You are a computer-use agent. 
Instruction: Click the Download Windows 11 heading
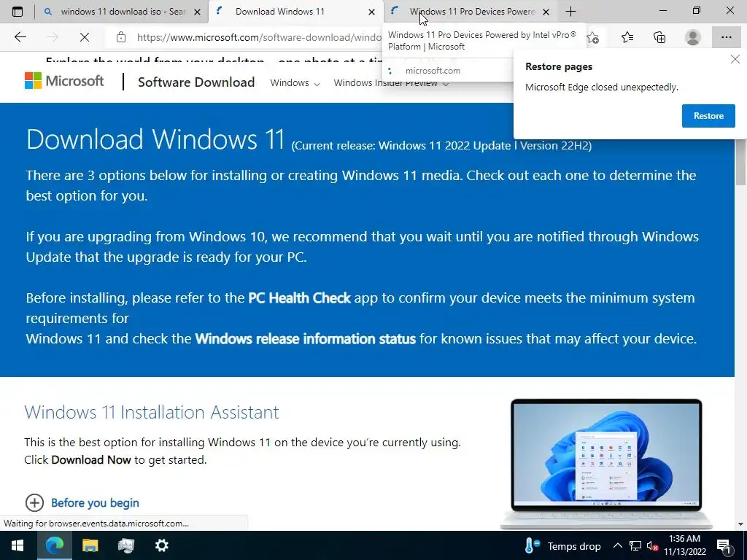(x=155, y=139)
